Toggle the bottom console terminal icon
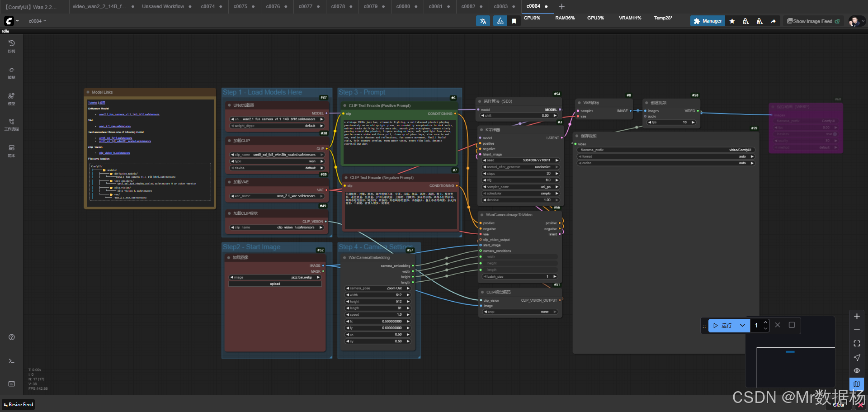 click(x=12, y=361)
